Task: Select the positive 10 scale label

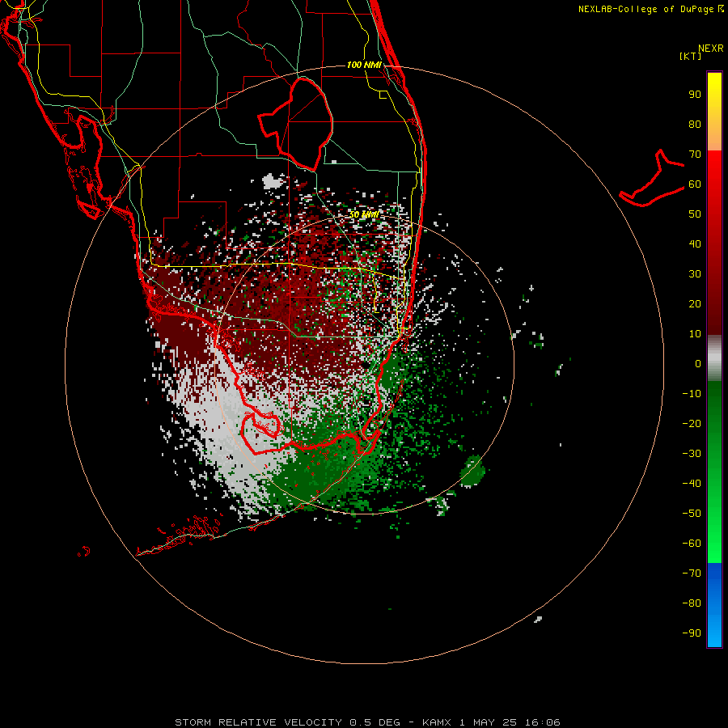Action: pyautogui.click(x=695, y=334)
